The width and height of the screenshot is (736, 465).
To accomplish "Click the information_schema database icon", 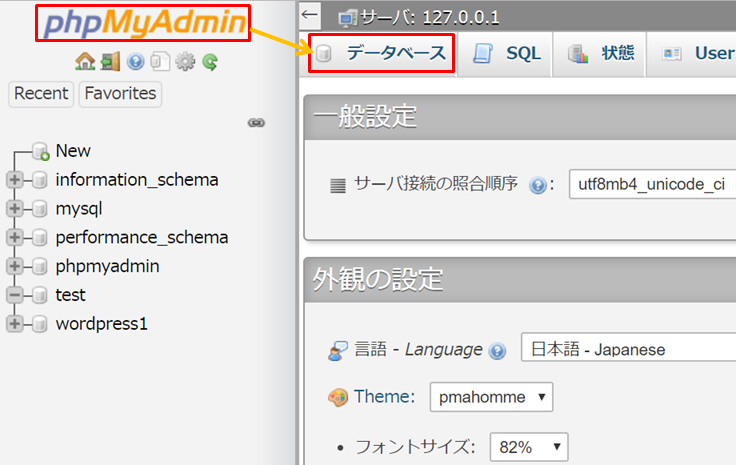I will [x=40, y=180].
